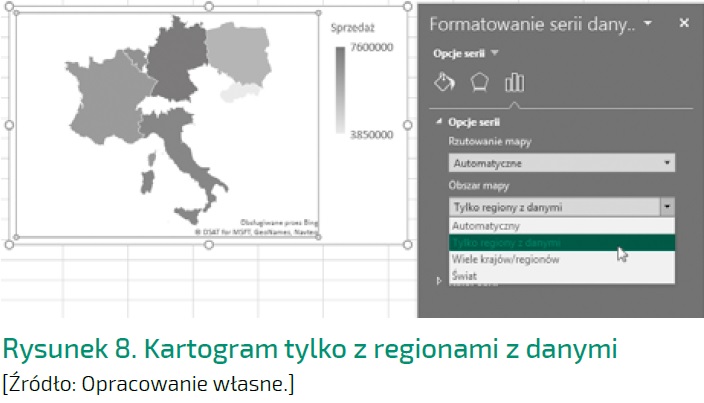Switch to the Series Options bar chart icon
704x403 pixels.
click(x=514, y=82)
